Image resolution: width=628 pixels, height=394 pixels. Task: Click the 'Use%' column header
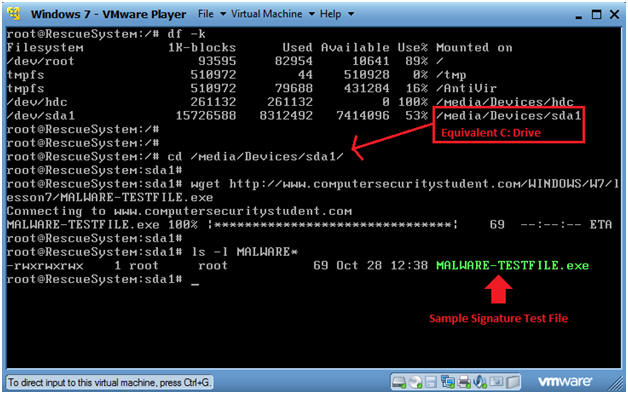click(413, 48)
